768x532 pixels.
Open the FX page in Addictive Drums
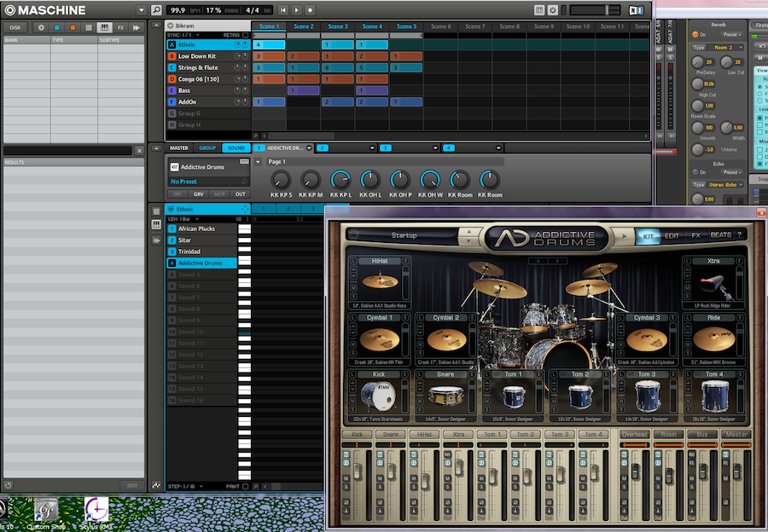(696, 236)
